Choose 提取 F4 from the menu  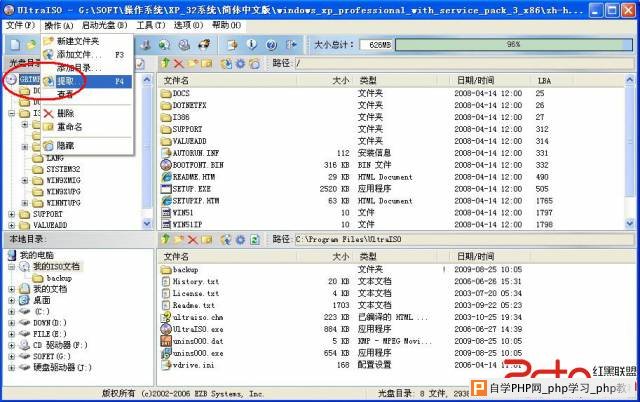[x=87, y=81]
